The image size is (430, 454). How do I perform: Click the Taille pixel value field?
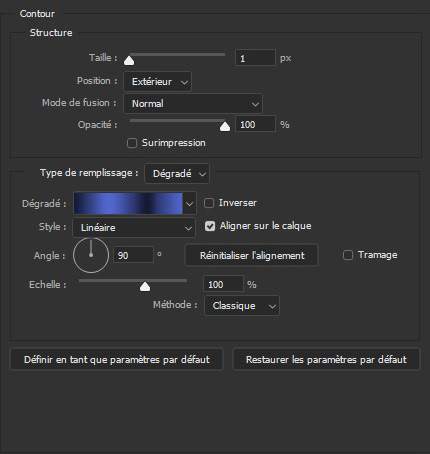pos(255,58)
